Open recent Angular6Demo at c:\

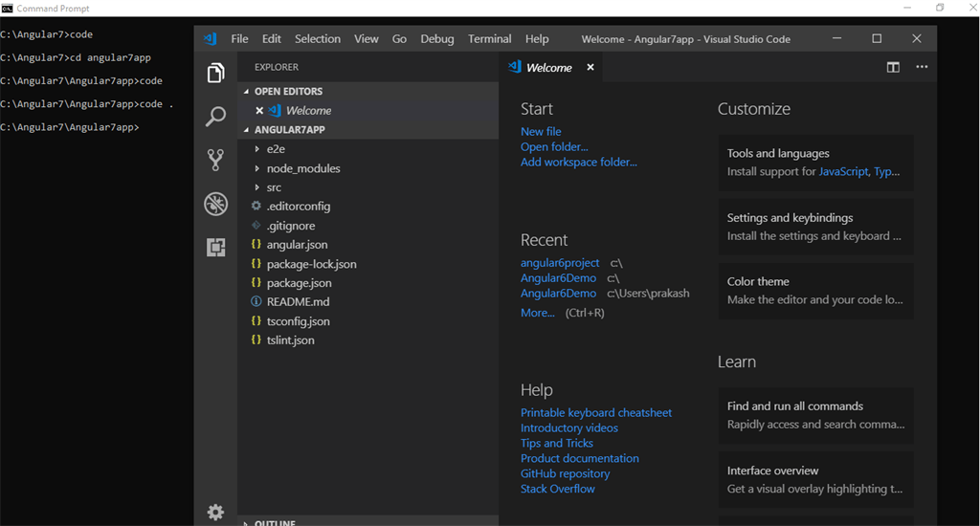[558, 278]
